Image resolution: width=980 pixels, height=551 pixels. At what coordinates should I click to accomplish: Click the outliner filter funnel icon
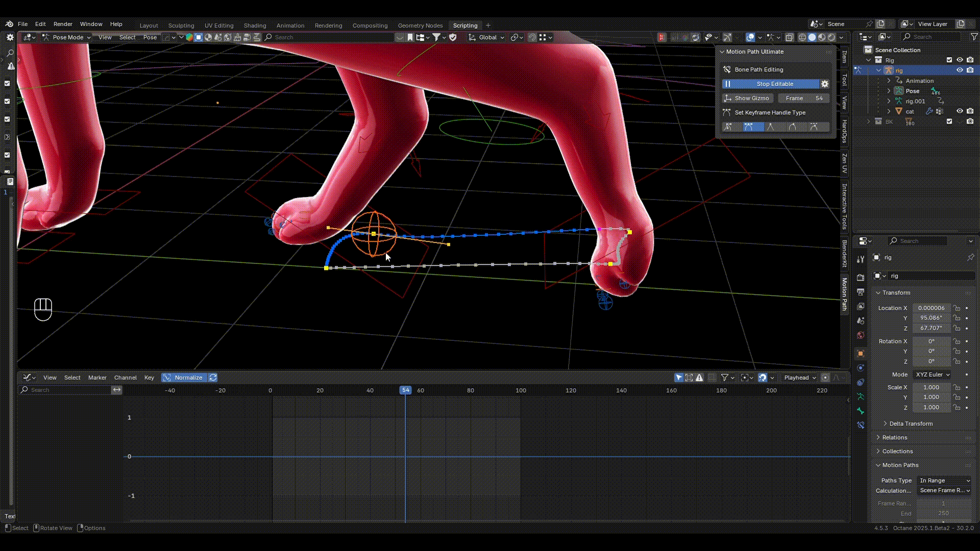pyautogui.click(x=974, y=37)
